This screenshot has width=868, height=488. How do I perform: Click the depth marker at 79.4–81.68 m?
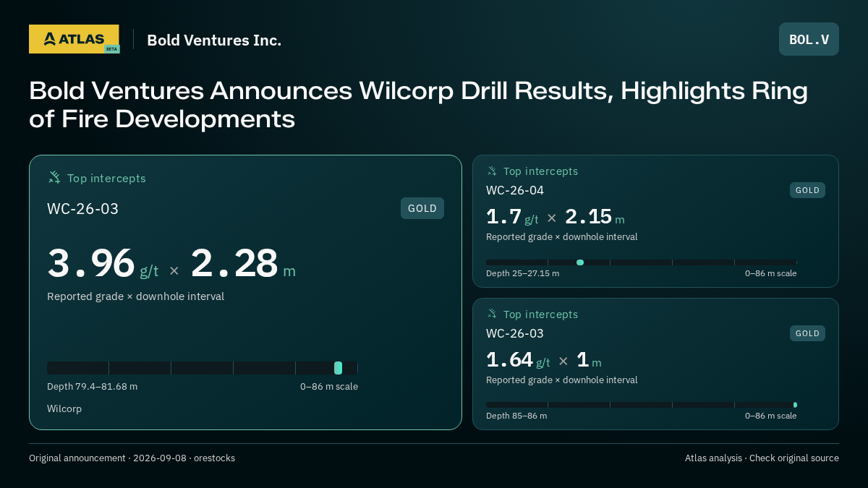(338, 368)
